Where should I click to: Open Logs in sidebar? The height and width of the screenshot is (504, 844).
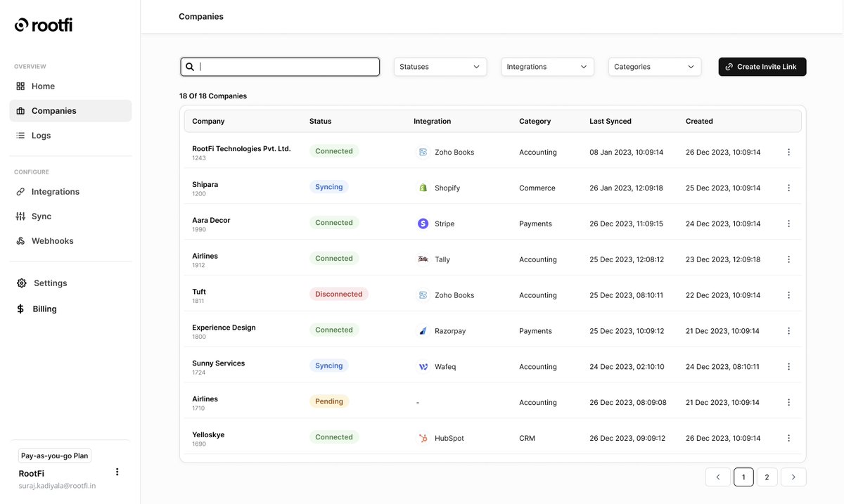70,135
